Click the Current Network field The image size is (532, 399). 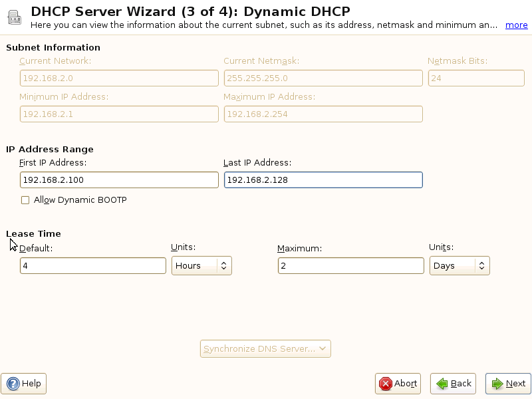(x=119, y=78)
